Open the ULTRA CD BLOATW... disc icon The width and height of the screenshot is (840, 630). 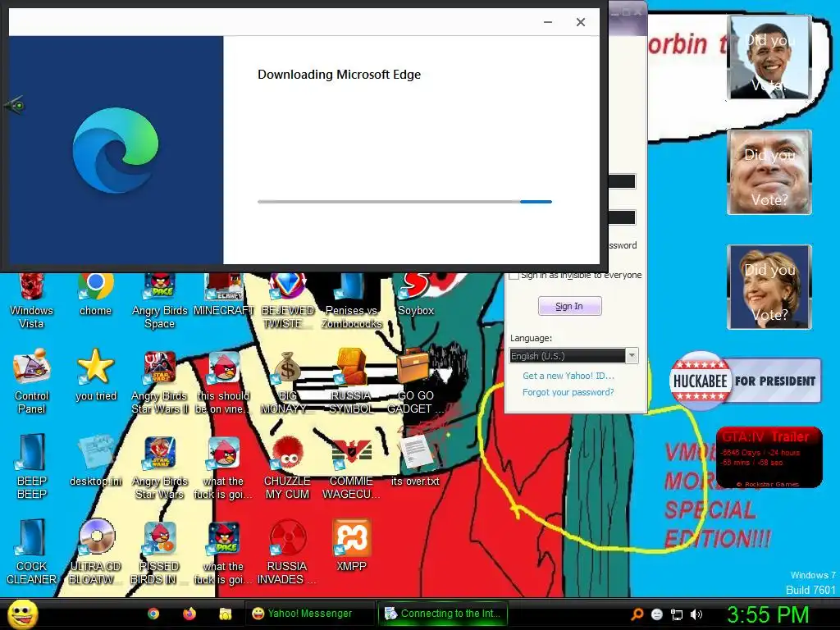[95, 552]
